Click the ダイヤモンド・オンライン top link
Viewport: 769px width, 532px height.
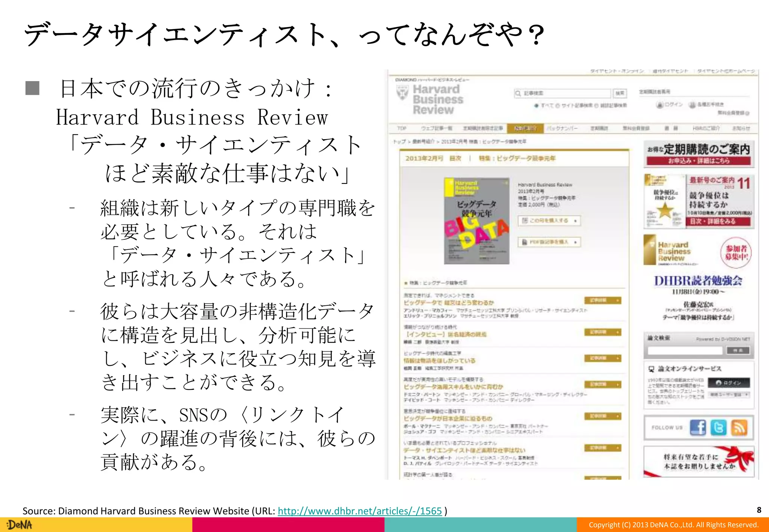coord(617,71)
